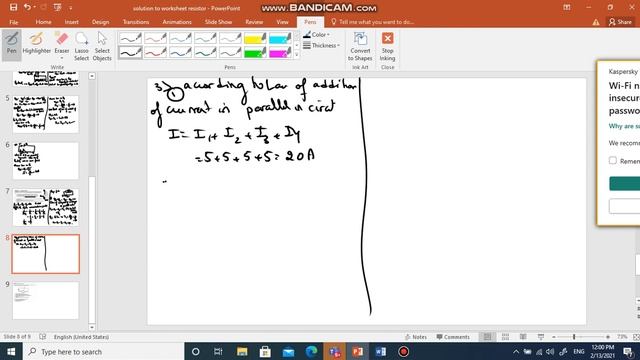Click the Share button
Screen dimensions: 640x360
coord(620,22)
